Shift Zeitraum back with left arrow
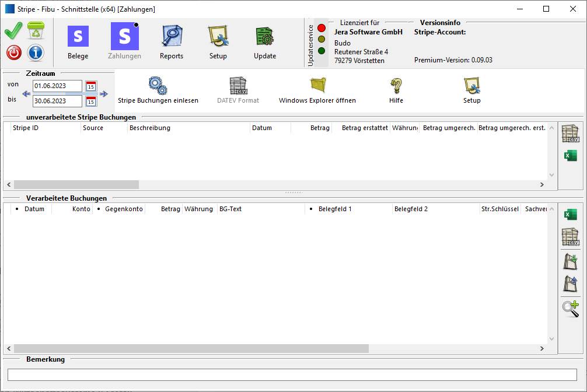Viewport: 587px width, 392px height. coord(26,94)
